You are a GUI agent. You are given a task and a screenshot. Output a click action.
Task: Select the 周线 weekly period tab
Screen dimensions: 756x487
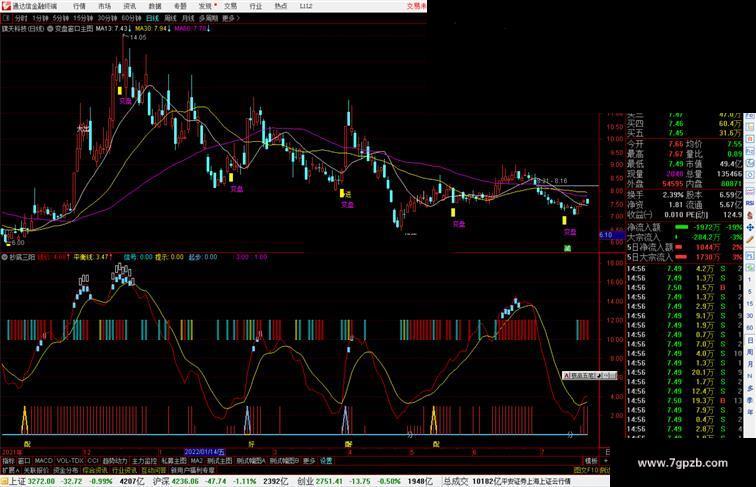tap(170, 18)
